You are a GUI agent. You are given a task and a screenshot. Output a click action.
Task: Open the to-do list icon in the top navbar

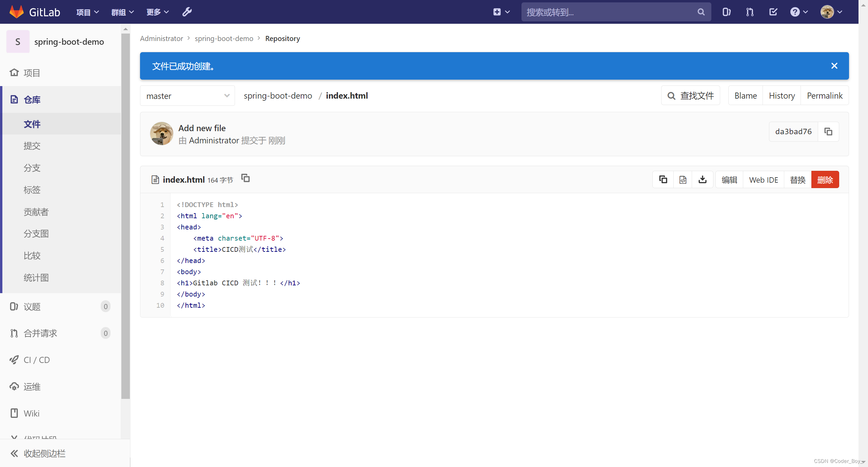click(x=773, y=12)
